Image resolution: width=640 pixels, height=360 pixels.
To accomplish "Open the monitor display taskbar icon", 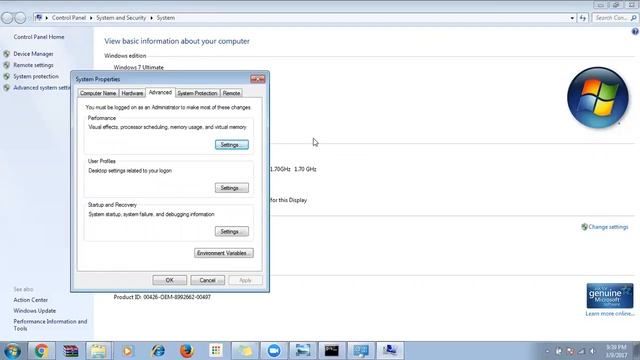I will pos(361,351).
